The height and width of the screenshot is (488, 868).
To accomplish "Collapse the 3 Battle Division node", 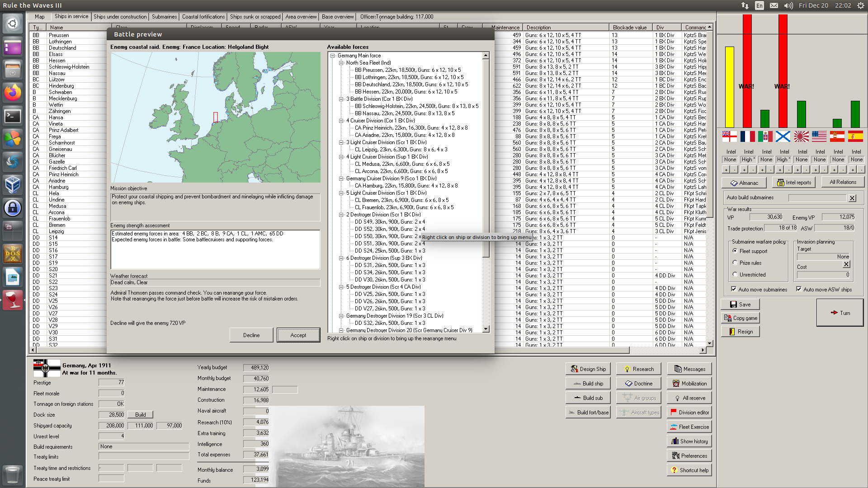I will [341, 99].
